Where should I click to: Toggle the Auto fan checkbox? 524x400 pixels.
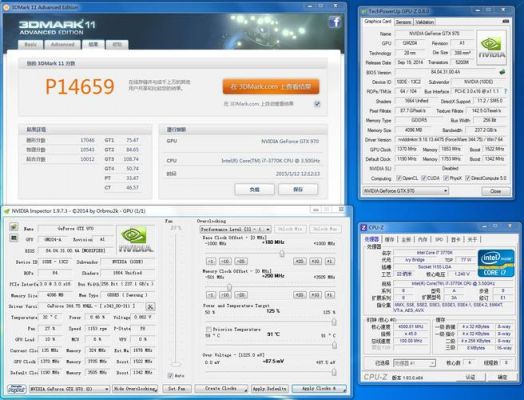click(x=170, y=376)
